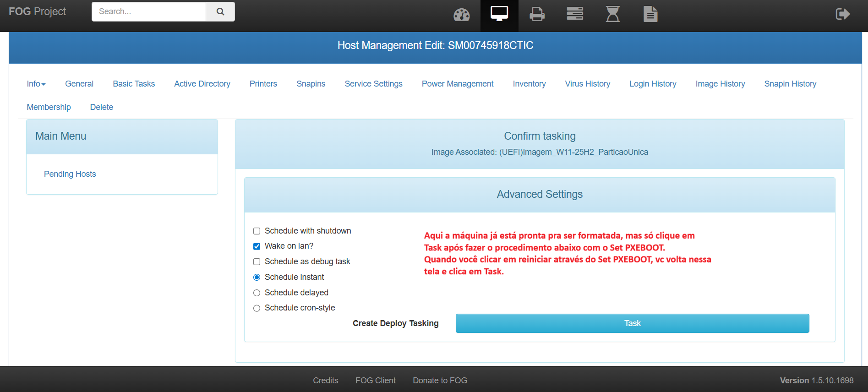
Task: Open the Dashboard gauge icon
Action: (x=461, y=15)
